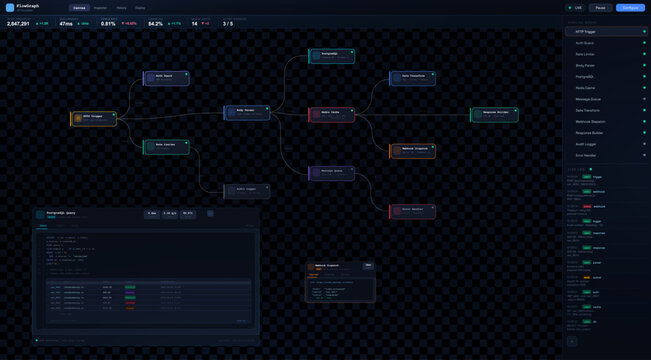651x360 pixels.
Task: Click the PostgreSQL Query panel header icon
Action: click(x=40, y=214)
